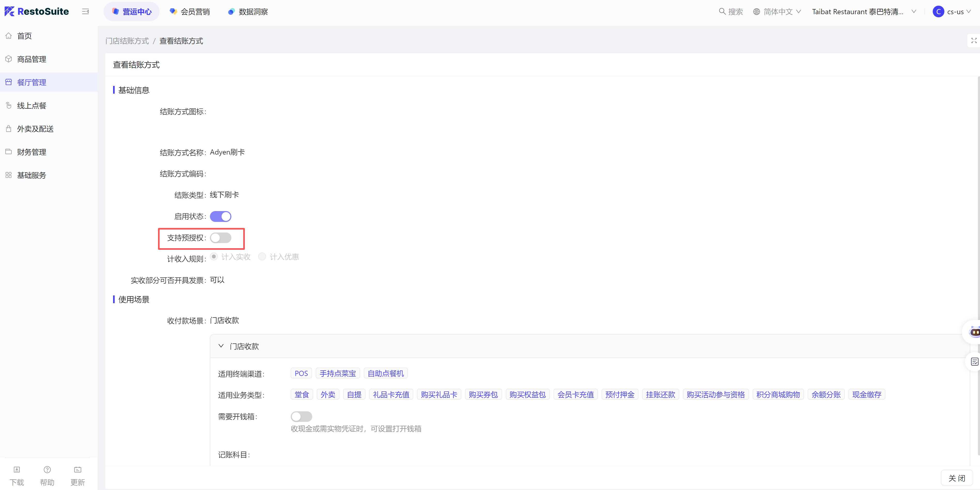This screenshot has width=980, height=490.
Task: Click the Update icon in the sidebar footer
Action: pos(78,469)
